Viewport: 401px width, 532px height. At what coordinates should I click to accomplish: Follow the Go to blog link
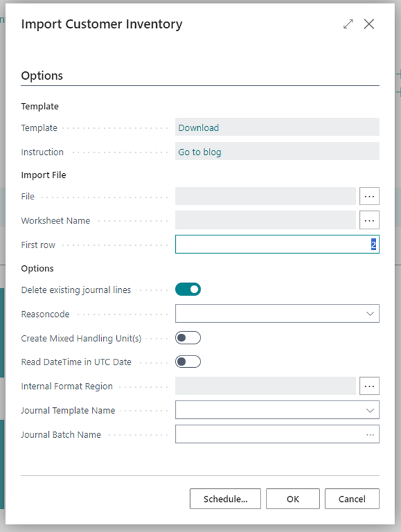(x=200, y=152)
